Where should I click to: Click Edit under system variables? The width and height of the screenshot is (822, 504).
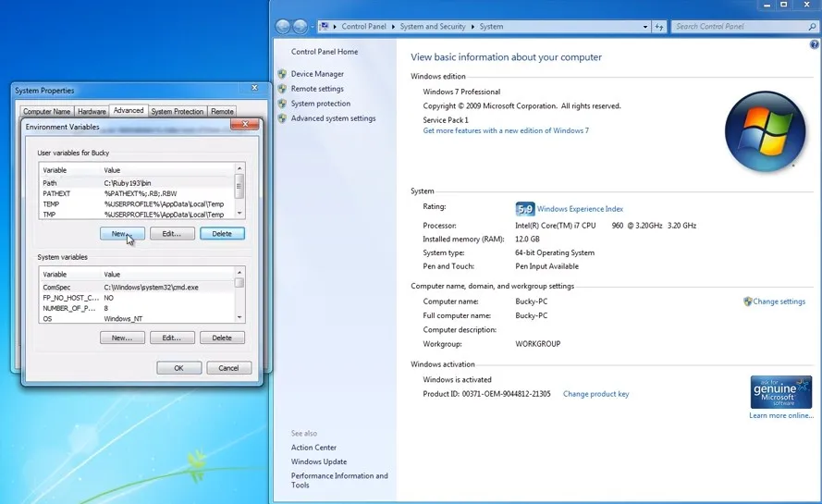[x=172, y=338]
